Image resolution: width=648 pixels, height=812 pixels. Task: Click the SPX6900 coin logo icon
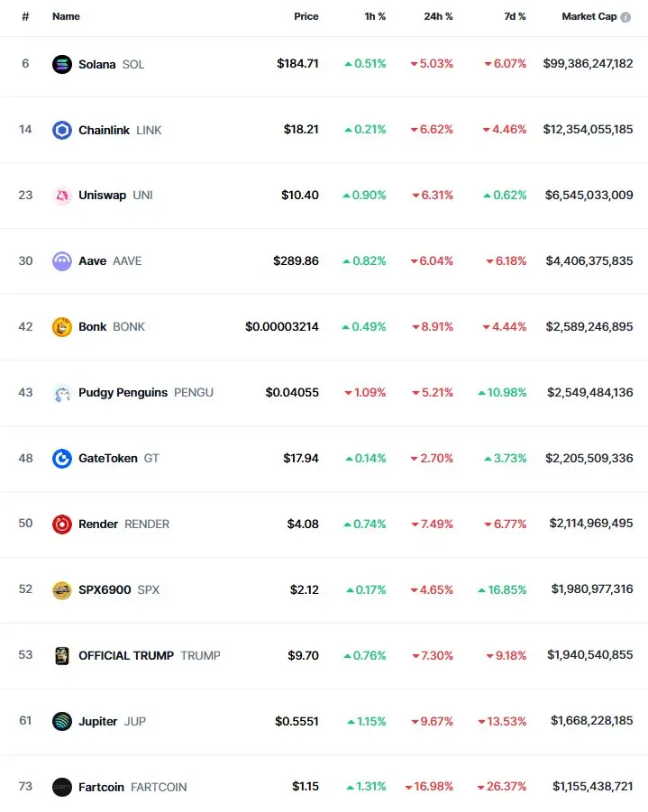coord(61,590)
